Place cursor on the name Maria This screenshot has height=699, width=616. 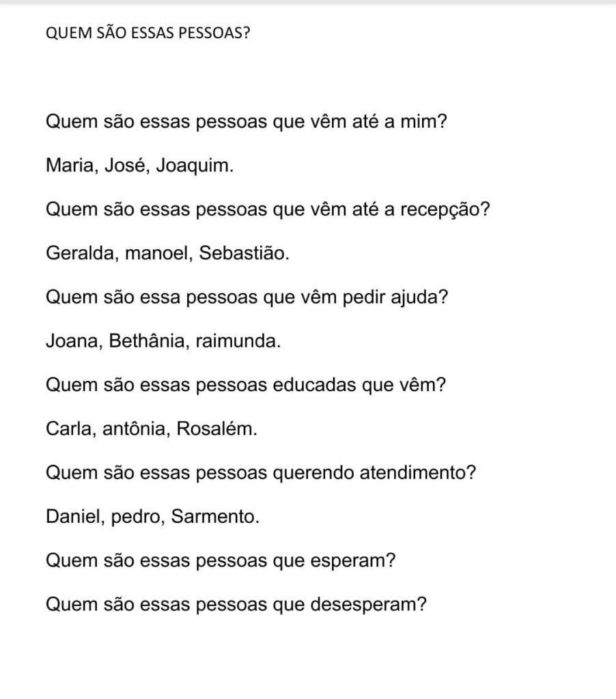click(71, 166)
